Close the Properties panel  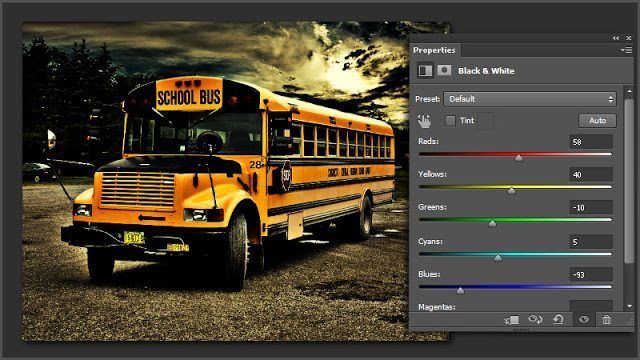629,38
